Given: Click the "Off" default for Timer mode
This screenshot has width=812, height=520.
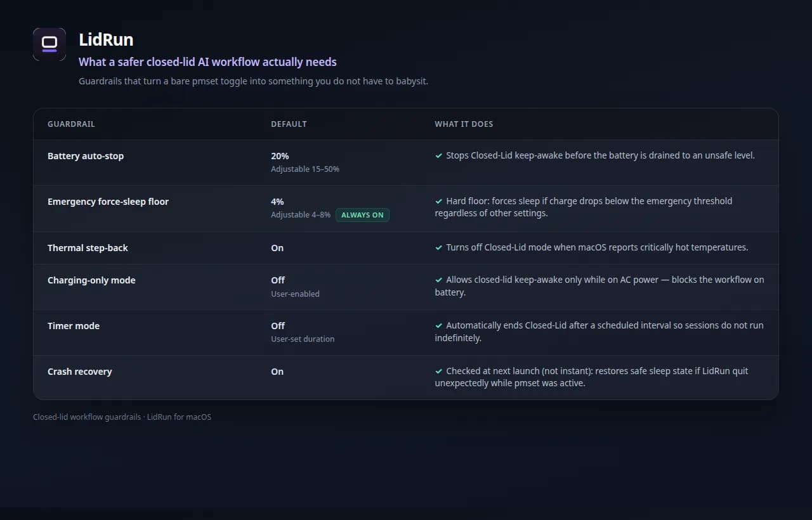Looking at the screenshot, I should (x=278, y=326).
